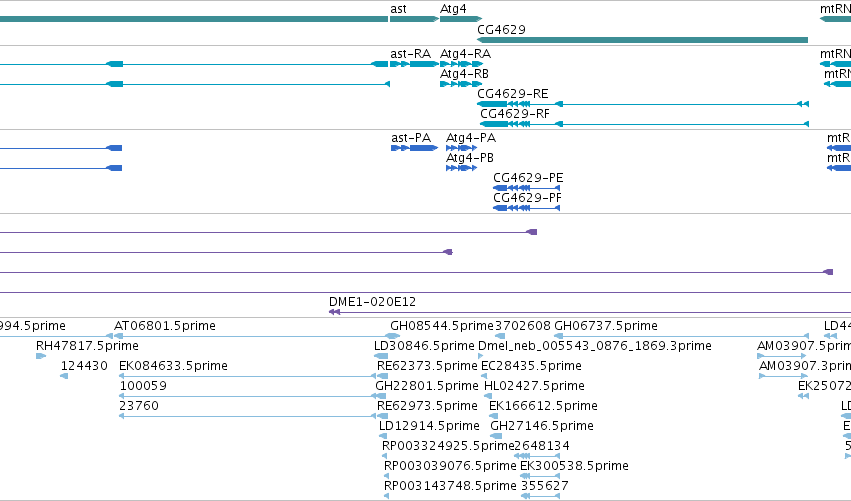Select the CG4629 gene bar

[x=643, y=40]
